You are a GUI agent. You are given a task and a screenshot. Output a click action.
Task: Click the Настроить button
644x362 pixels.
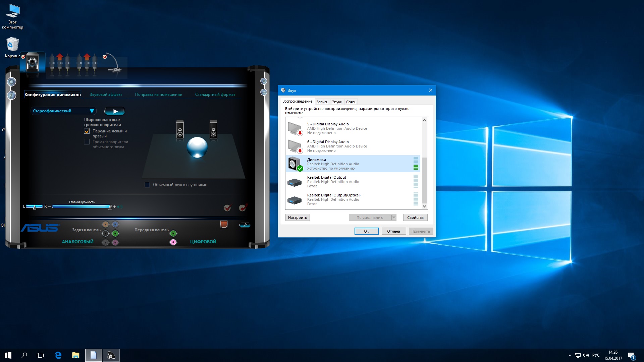pyautogui.click(x=298, y=218)
